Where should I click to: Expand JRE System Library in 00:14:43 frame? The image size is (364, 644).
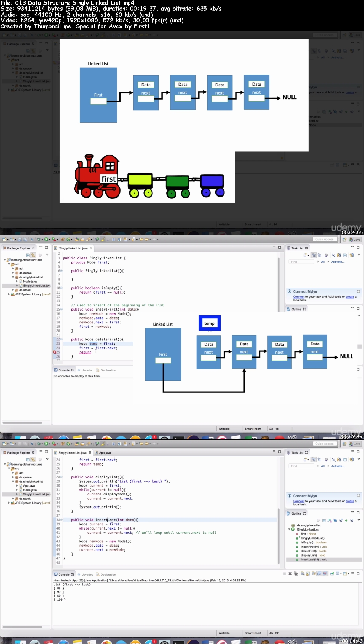(x=9, y=503)
